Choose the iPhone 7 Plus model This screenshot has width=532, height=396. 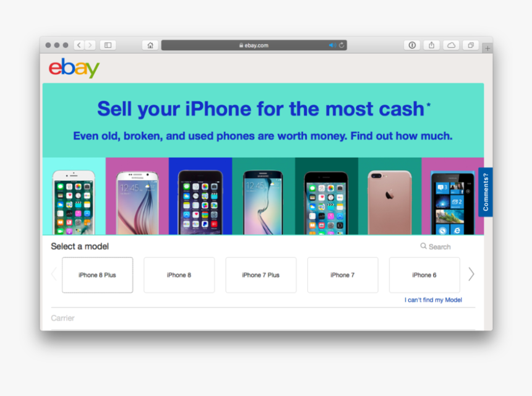click(x=261, y=275)
